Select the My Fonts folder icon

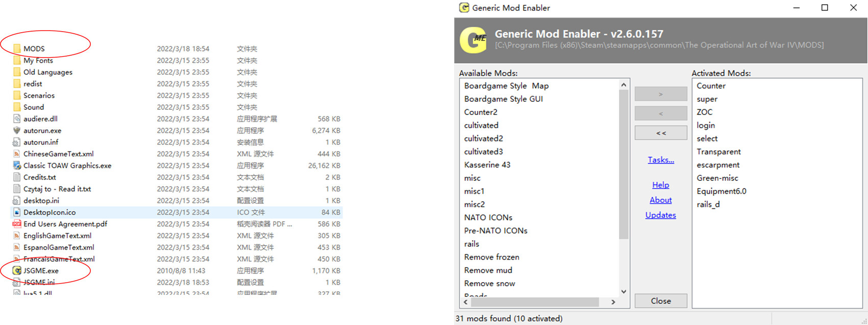tap(17, 60)
